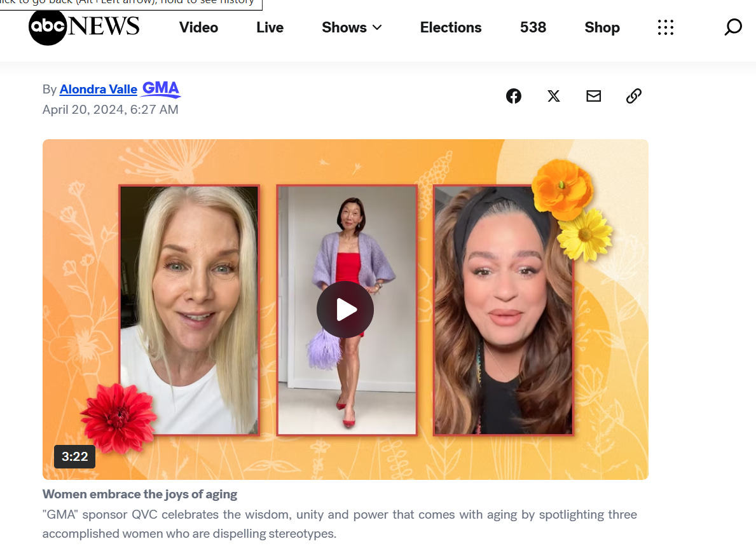Expand the Shows dropdown menu

(x=352, y=27)
